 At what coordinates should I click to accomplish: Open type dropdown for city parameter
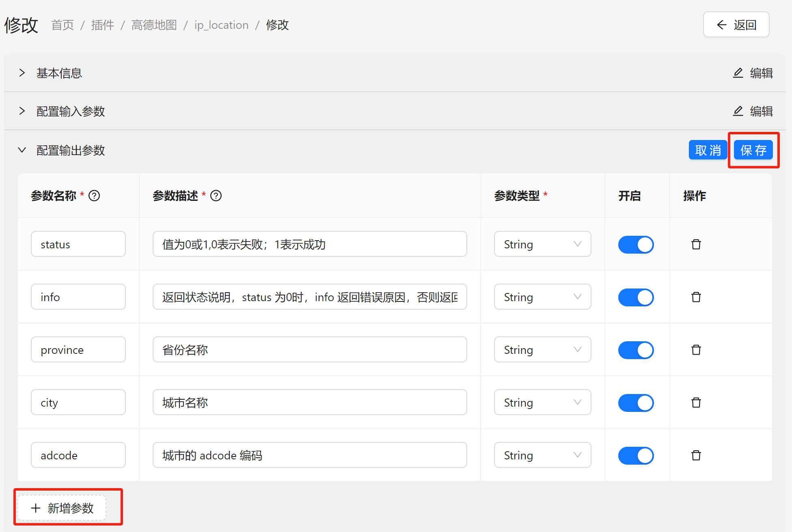(x=542, y=403)
